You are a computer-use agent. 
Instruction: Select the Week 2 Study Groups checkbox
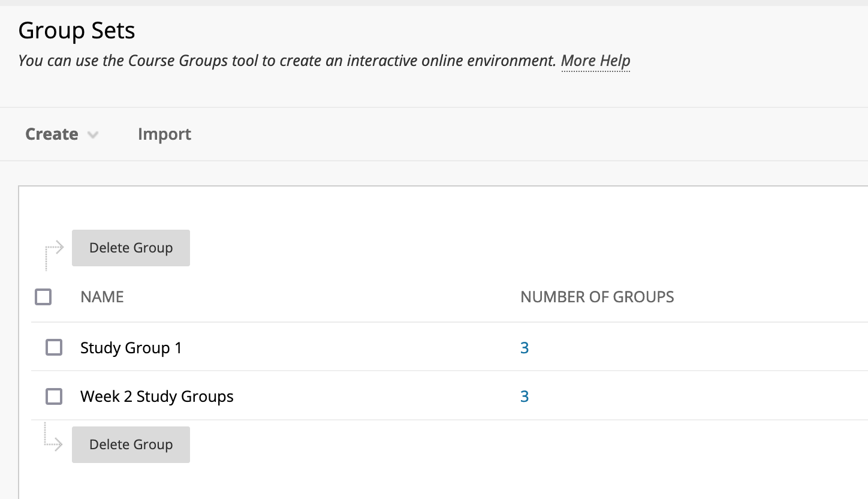54,396
